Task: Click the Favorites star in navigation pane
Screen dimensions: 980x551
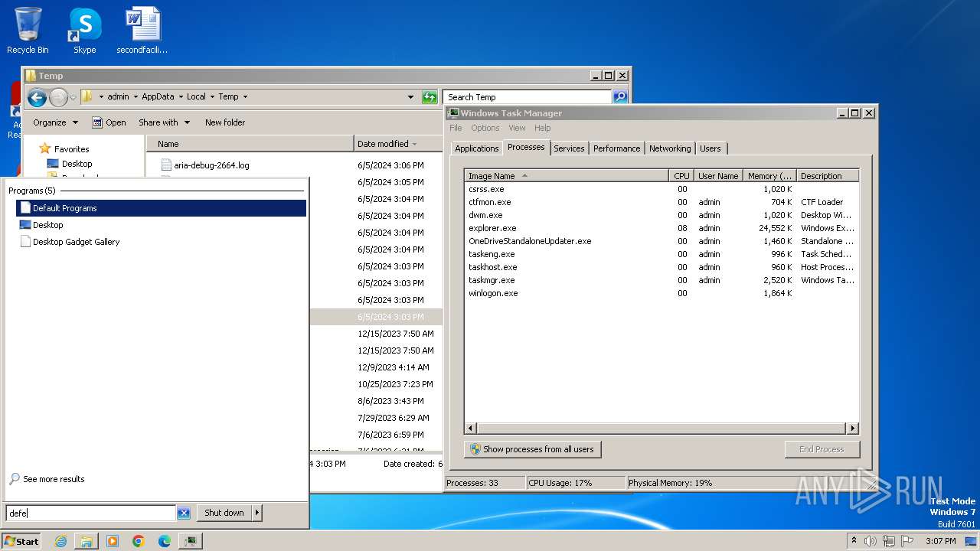Action: (45, 148)
